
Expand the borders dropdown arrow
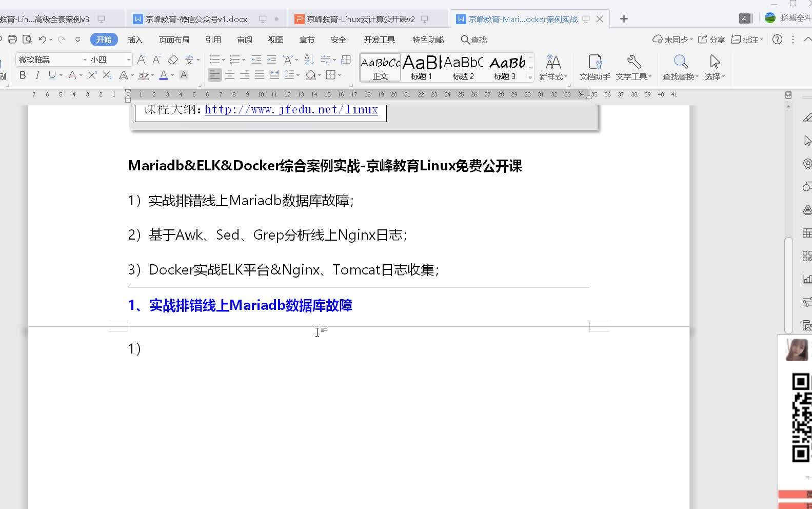pos(340,76)
